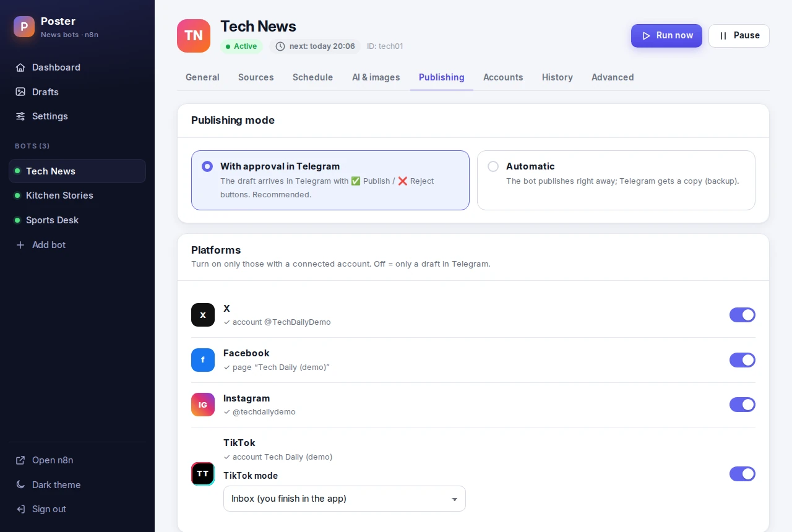Click the Open n8n external link icon
This screenshot has height=532, width=792.
point(20,460)
